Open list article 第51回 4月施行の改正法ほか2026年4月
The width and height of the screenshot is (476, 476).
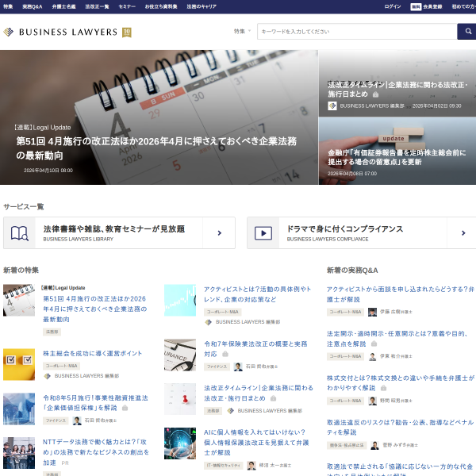[x=94, y=309]
